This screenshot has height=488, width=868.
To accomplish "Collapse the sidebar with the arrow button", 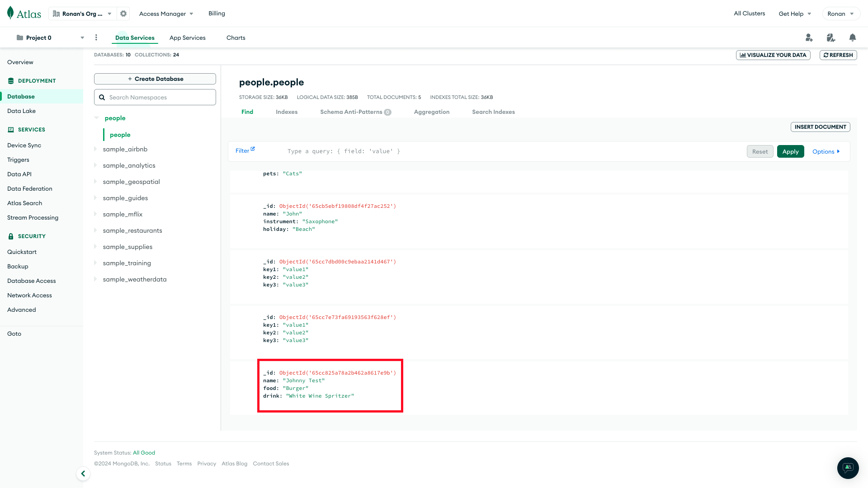I will pos(83,474).
